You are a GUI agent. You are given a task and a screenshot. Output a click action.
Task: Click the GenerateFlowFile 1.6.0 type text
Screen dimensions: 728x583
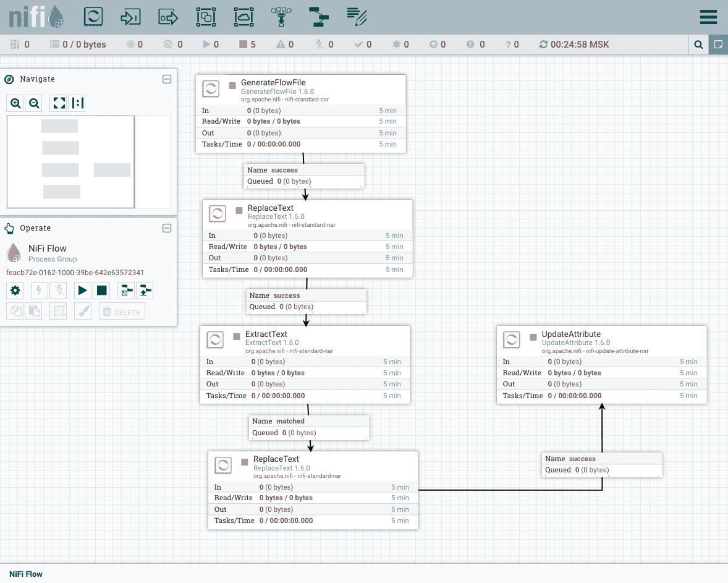pyautogui.click(x=277, y=91)
